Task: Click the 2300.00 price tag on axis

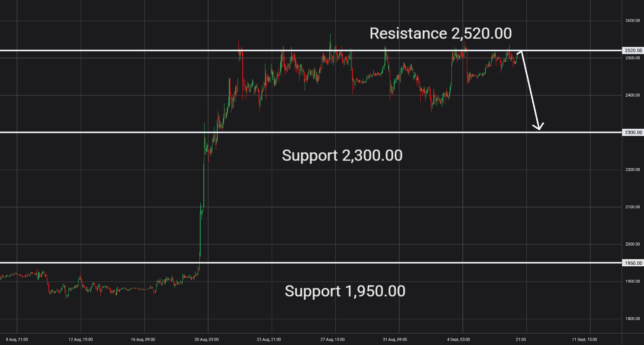Action: pyautogui.click(x=633, y=132)
